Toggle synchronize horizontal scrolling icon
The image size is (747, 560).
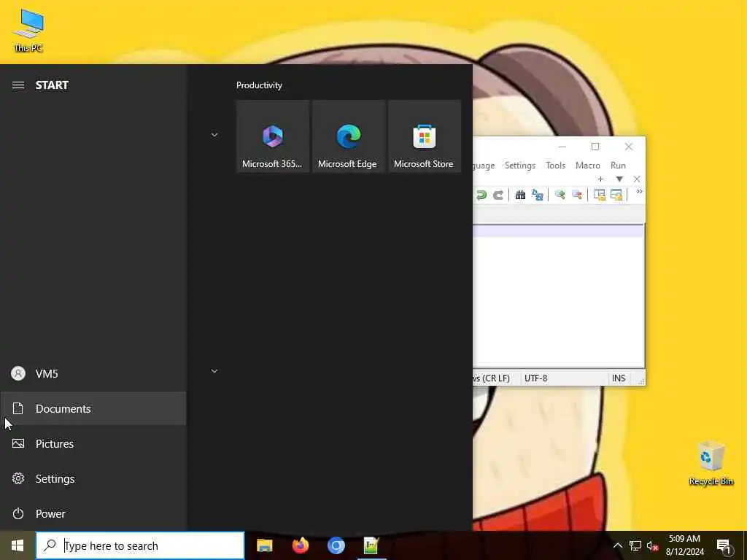tap(616, 195)
